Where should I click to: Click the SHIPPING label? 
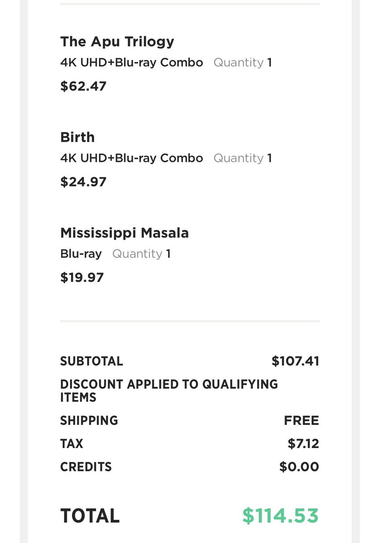pyautogui.click(x=89, y=420)
